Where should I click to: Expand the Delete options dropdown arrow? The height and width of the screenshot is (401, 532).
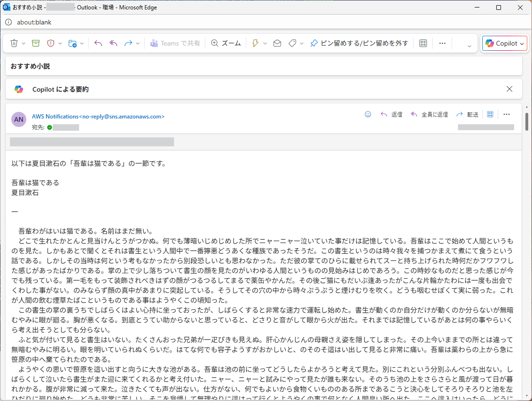[x=23, y=43]
